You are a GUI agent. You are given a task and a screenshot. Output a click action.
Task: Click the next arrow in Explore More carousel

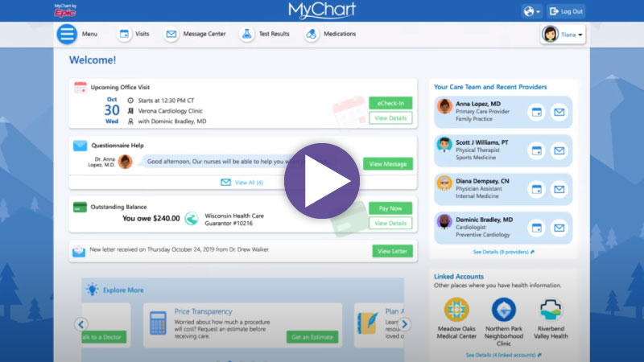click(405, 324)
